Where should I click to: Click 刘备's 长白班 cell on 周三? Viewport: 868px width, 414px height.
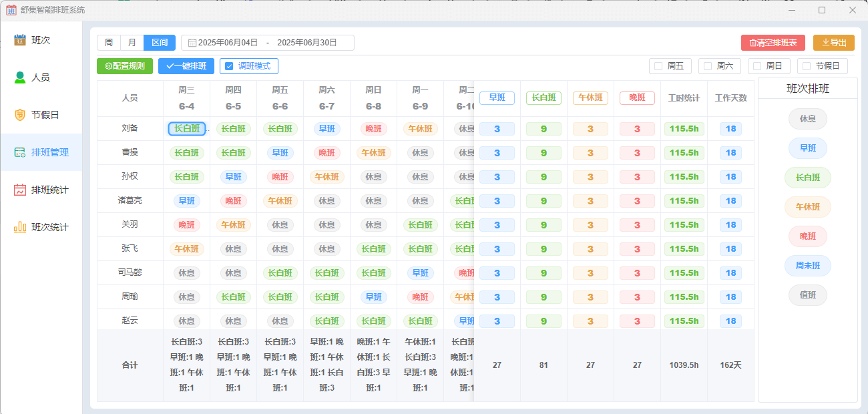(x=187, y=128)
